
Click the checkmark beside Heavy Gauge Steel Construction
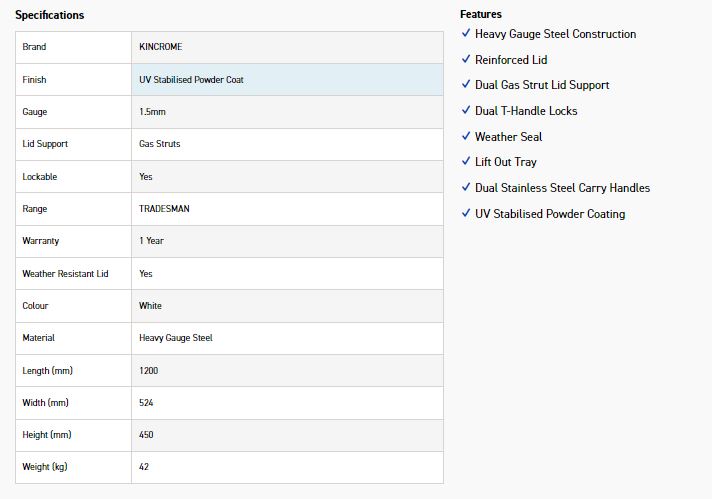466,33
